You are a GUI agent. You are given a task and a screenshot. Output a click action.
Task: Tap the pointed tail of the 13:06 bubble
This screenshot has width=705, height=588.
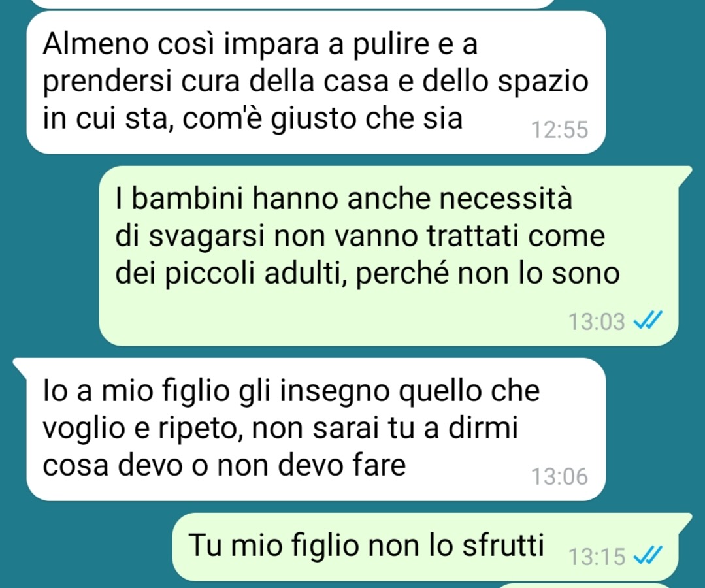(x=20, y=364)
